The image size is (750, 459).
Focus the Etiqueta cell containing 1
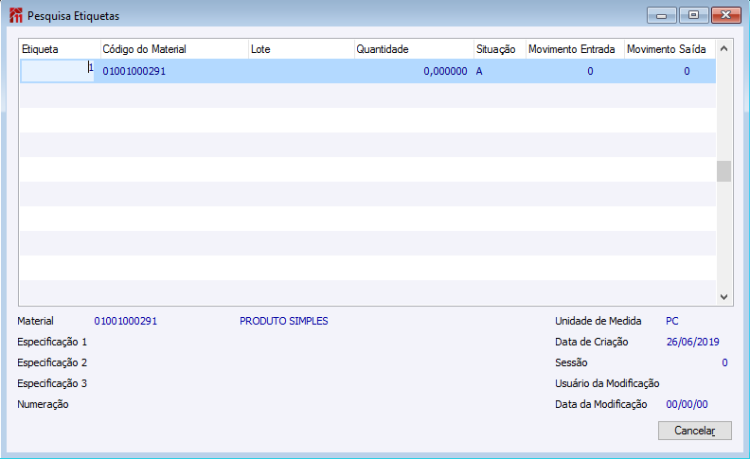point(57,71)
